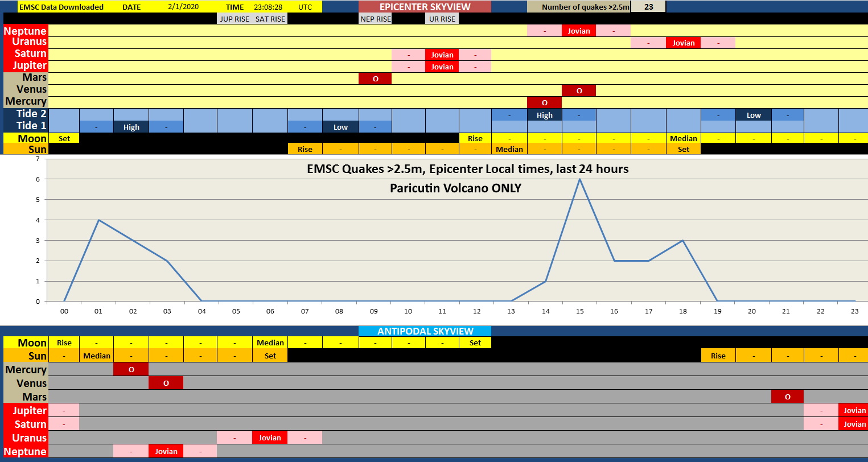Click 'Paricutin Volcano ONLY' chart subtitle
Viewport: 868px width, 462px height.
(x=455, y=188)
